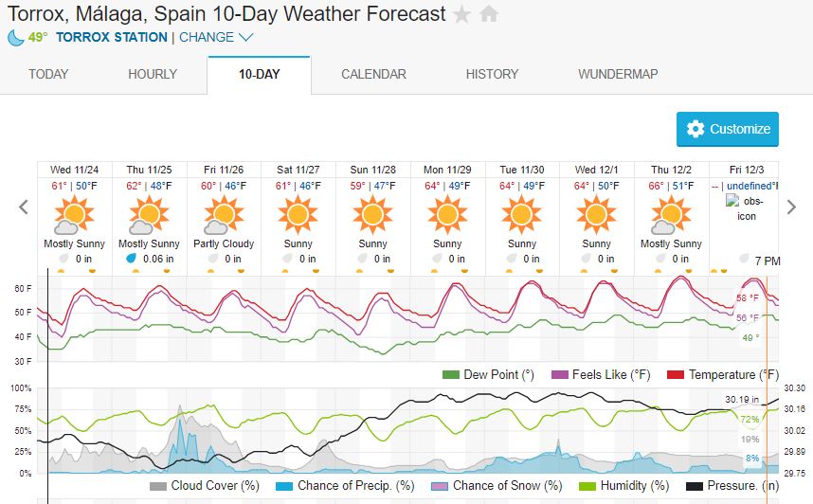The height and width of the screenshot is (504, 813).
Task: Open the Calendar tab
Action: pyautogui.click(x=373, y=74)
